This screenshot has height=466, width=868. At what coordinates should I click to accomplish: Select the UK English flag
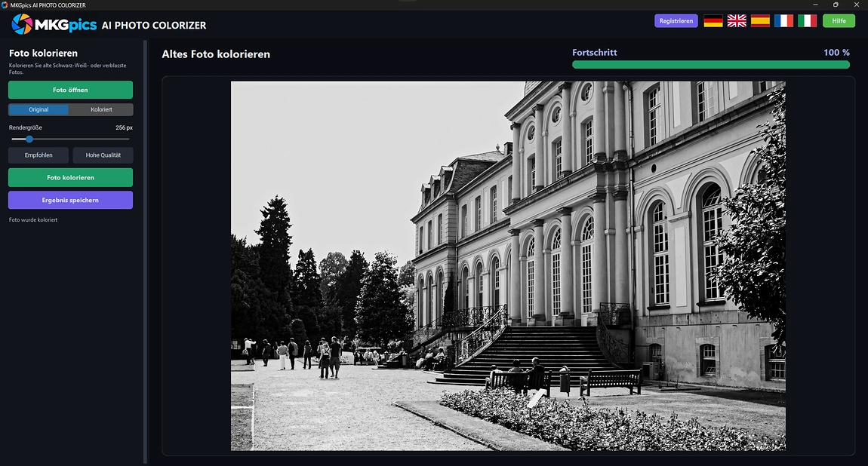click(737, 21)
